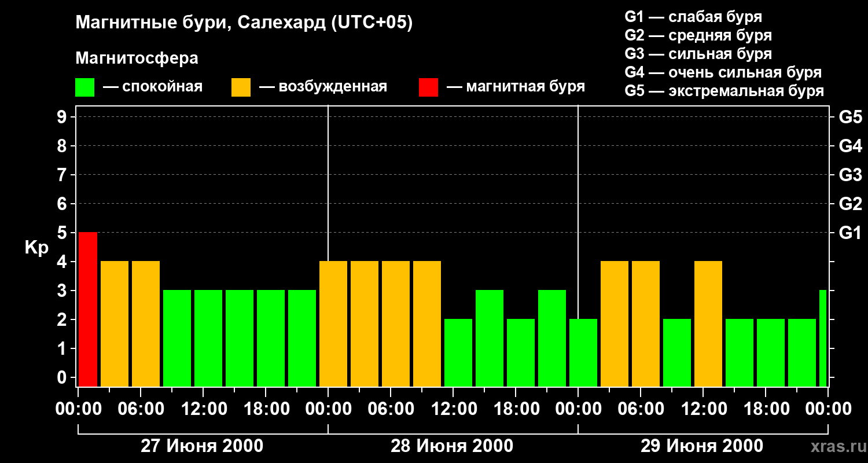Click the green 'спокойная' legend swatch
Image resolution: width=868 pixels, height=463 pixels.
coord(85,87)
